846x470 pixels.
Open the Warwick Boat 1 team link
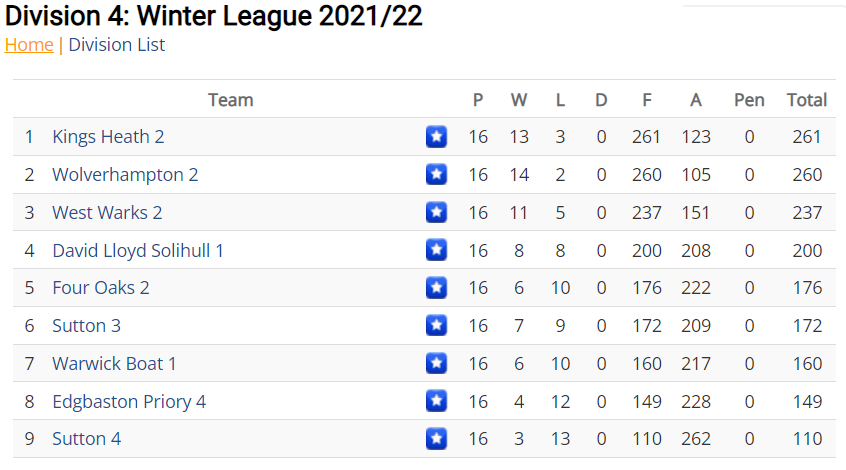coord(114,364)
